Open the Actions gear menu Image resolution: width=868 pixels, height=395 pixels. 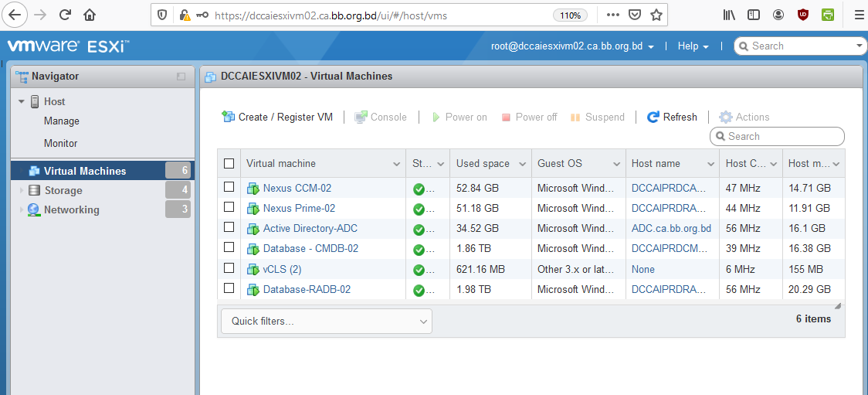[744, 117]
